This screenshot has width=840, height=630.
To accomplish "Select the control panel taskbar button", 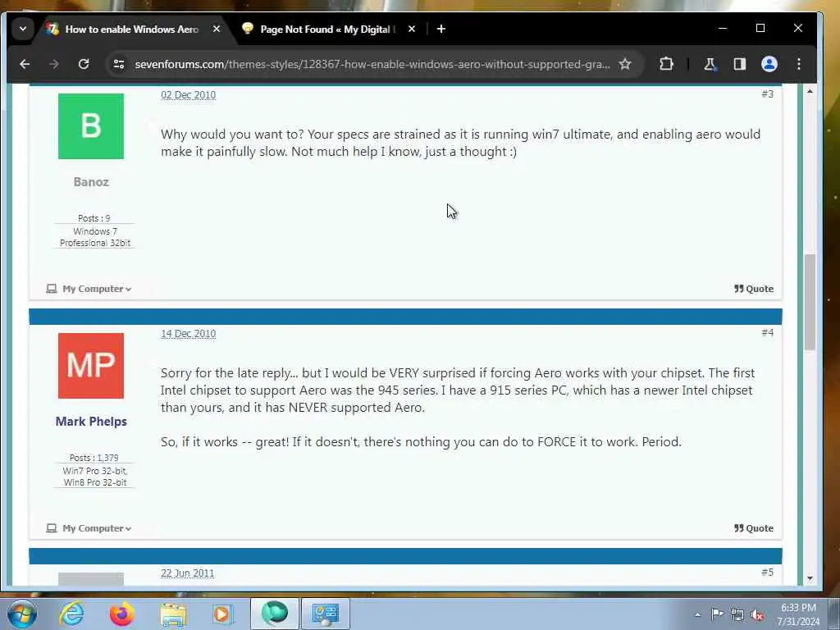I will pyautogui.click(x=325, y=614).
